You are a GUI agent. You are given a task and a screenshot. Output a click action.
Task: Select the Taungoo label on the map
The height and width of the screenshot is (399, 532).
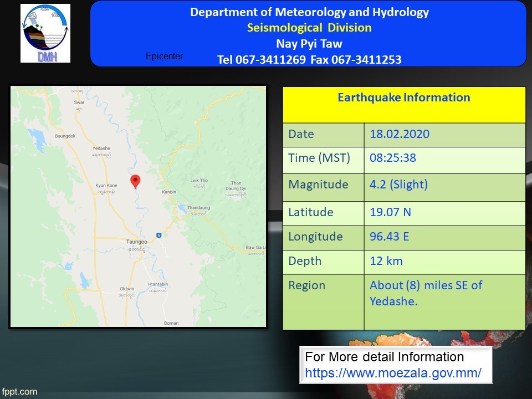(x=136, y=242)
